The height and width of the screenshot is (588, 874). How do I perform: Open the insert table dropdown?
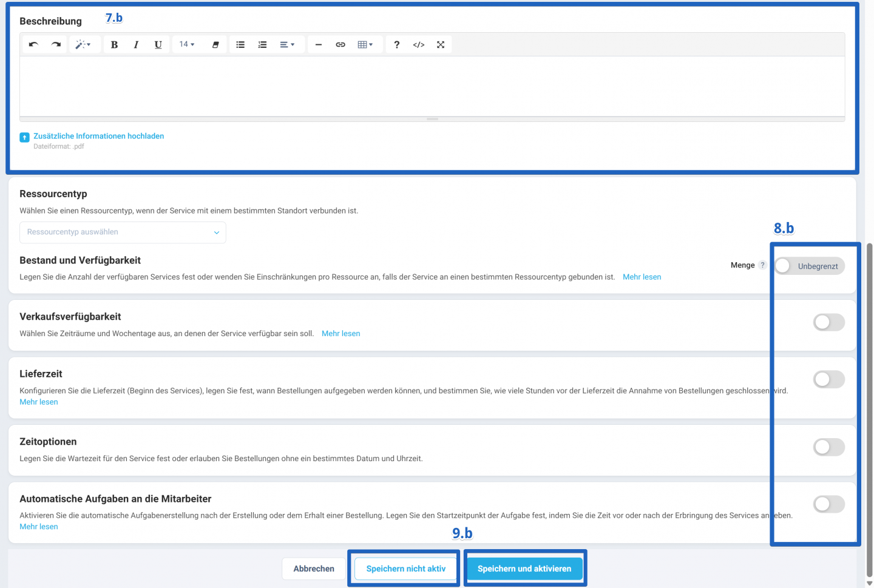pyautogui.click(x=365, y=44)
